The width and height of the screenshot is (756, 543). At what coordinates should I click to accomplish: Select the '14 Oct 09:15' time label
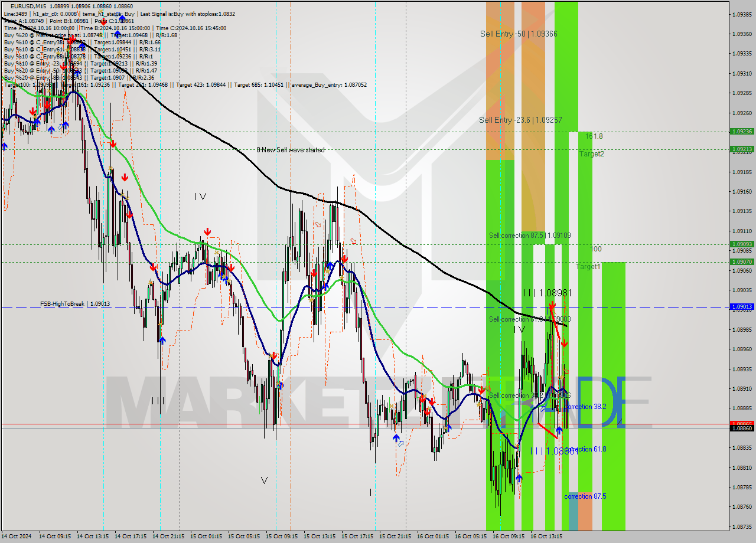coord(55,537)
